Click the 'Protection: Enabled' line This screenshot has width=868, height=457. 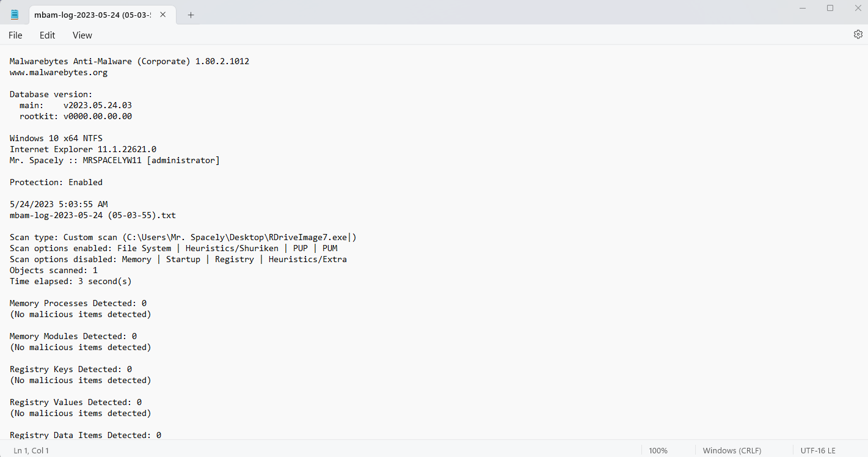click(x=56, y=183)
